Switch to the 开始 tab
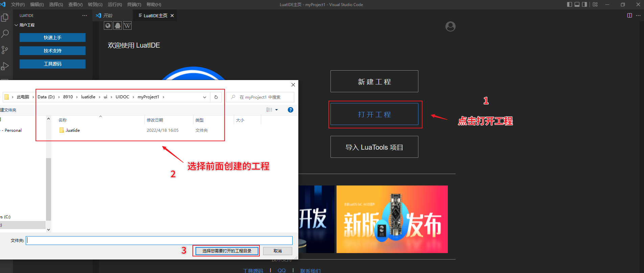This screenshot has width=644, height=273. 112,16
